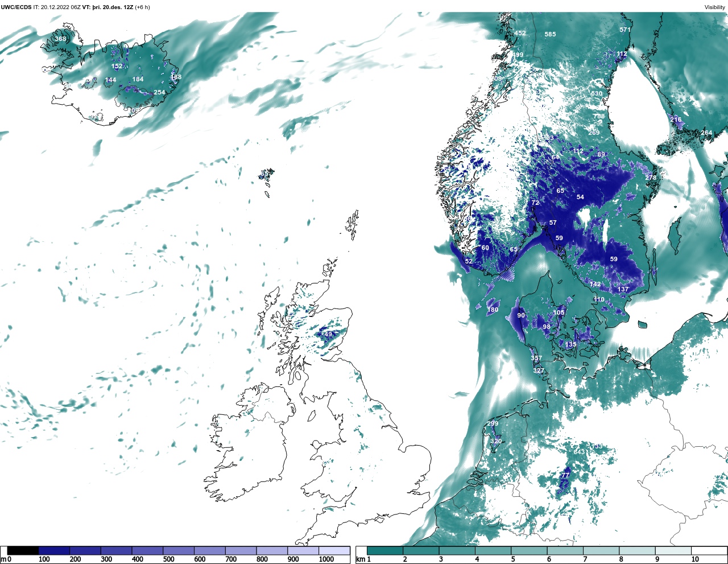728x564 pixels.
Task: Select the '54' value in central Sweden
Action: [580, 197]
